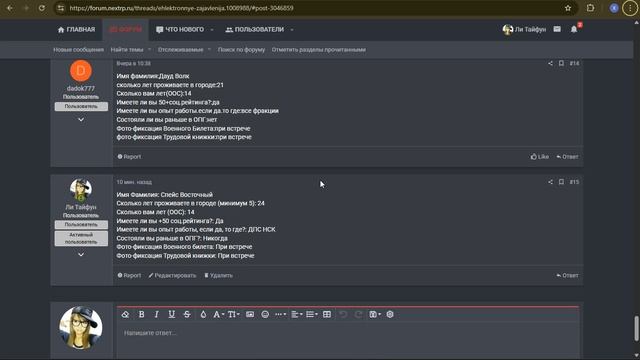Screen dimensions: 640x360
Task: Click the insert table icon
Action: tap(327, 314)
